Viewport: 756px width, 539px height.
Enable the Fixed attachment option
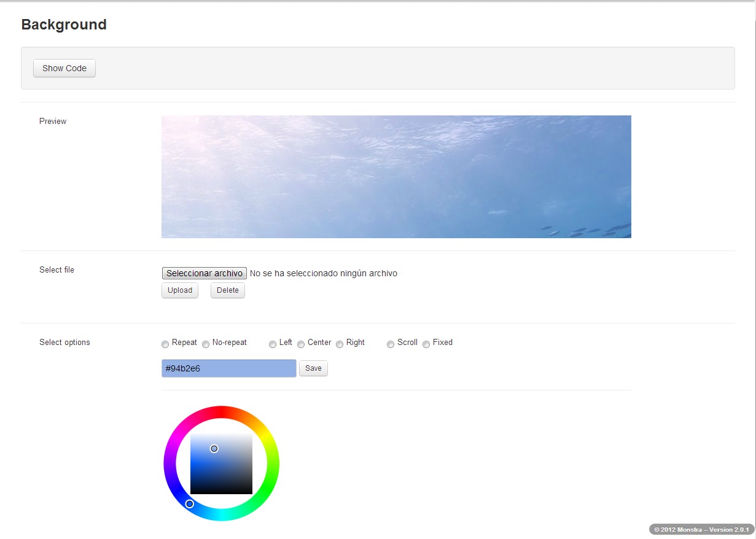426,344
